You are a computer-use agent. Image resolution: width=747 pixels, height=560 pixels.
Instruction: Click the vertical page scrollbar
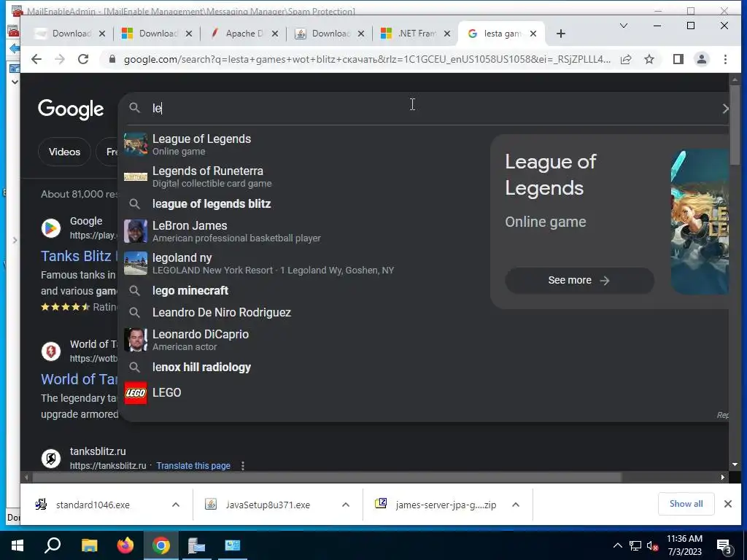735,125
